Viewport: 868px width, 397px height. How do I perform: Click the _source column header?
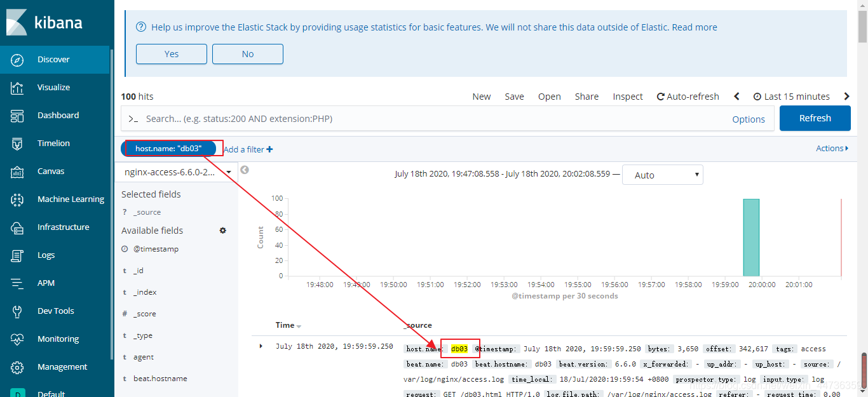pyautogui.click(x=418, y=325)
